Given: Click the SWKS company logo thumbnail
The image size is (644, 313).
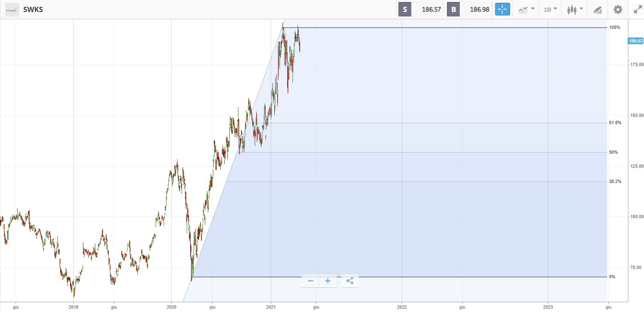Looking at the screenshot, I should tap(12, 10).
